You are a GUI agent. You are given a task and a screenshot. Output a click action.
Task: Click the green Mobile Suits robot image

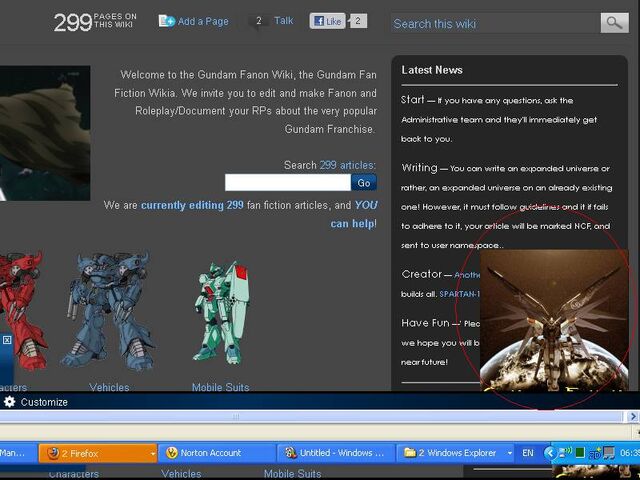pos(222,313)
